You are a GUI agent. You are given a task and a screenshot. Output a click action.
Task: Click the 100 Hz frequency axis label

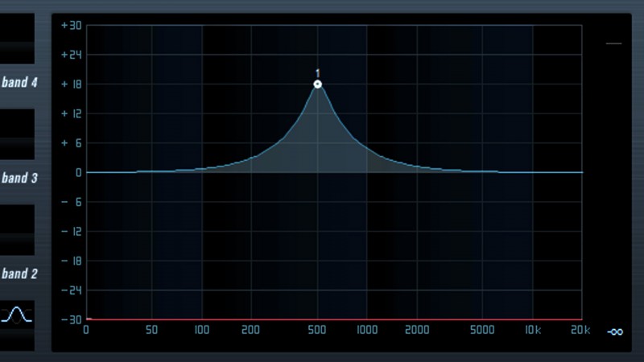click(x=202, y=330)
